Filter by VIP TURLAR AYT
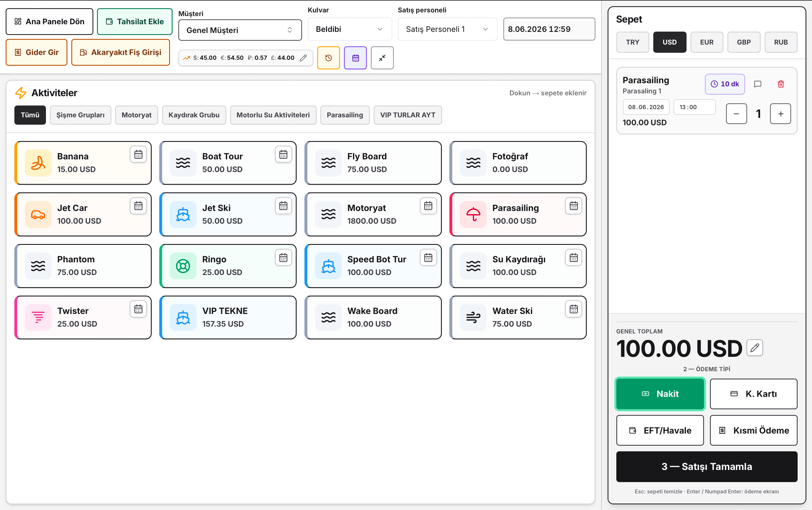The width and height of the screenshot is (812, 510). (x=407, y=115)
